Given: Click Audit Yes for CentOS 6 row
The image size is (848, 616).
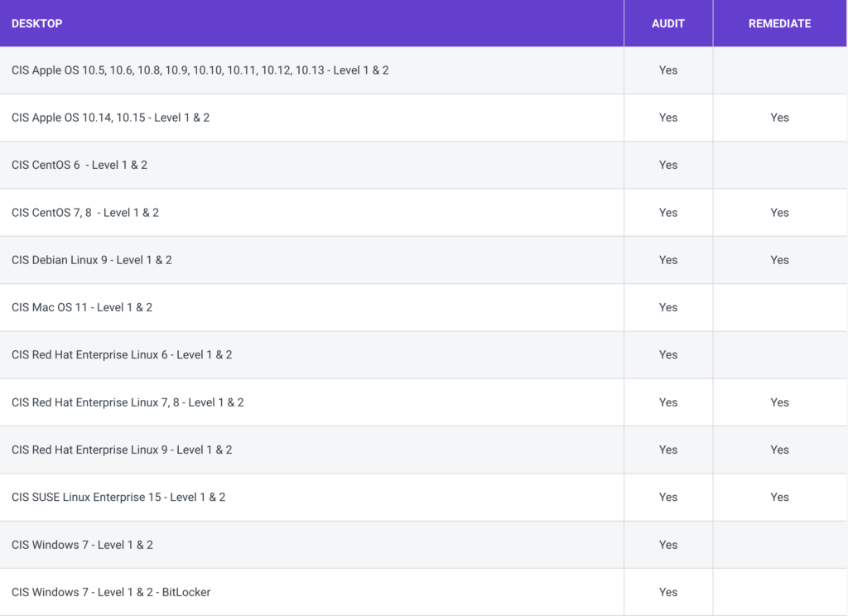Looking at the screenshot, I should point(668,165).
